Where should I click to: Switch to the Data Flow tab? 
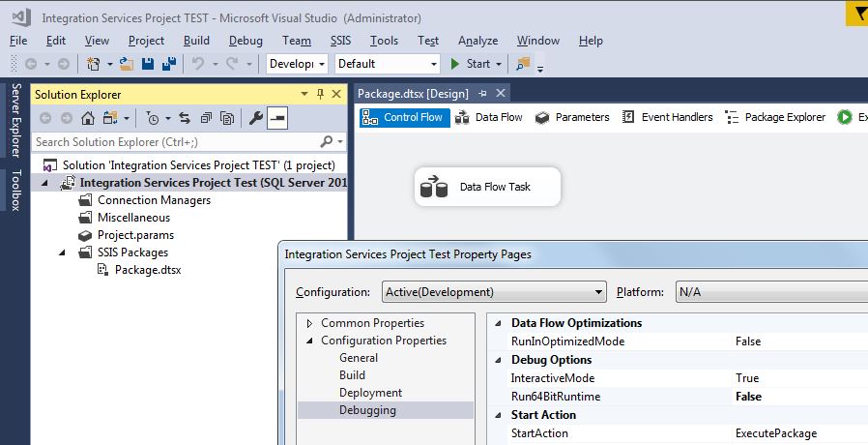(x=489, y=117)
